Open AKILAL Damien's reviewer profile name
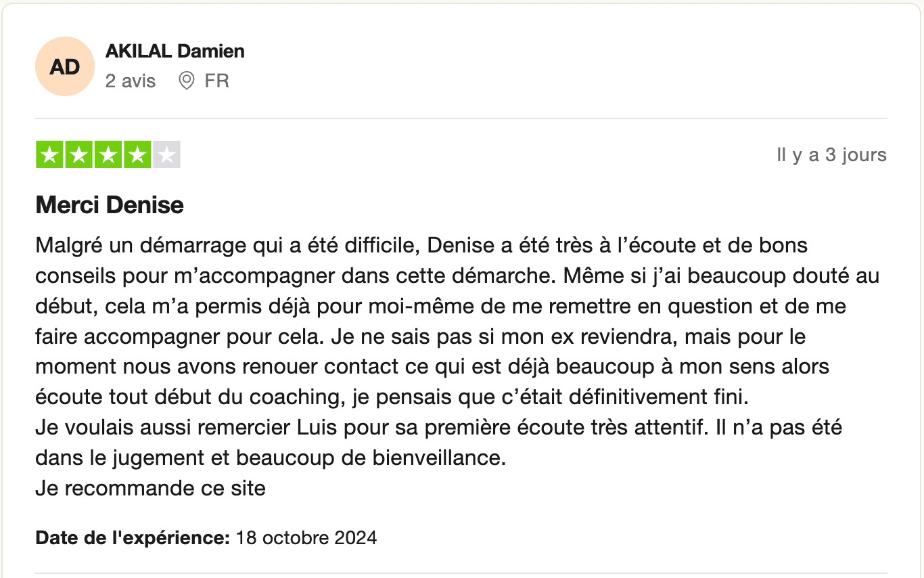This screenshot has height=578, width=924. 175,51
